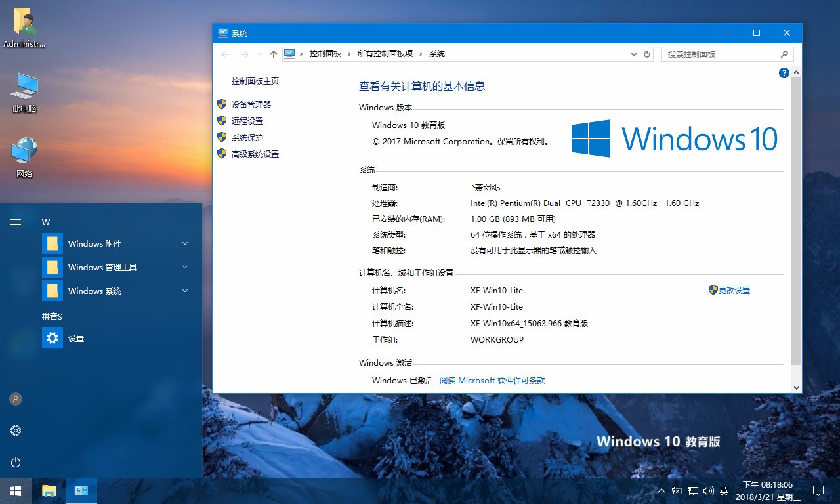
Task: Open 系统保护 link
Action: (x=247, y=137)
